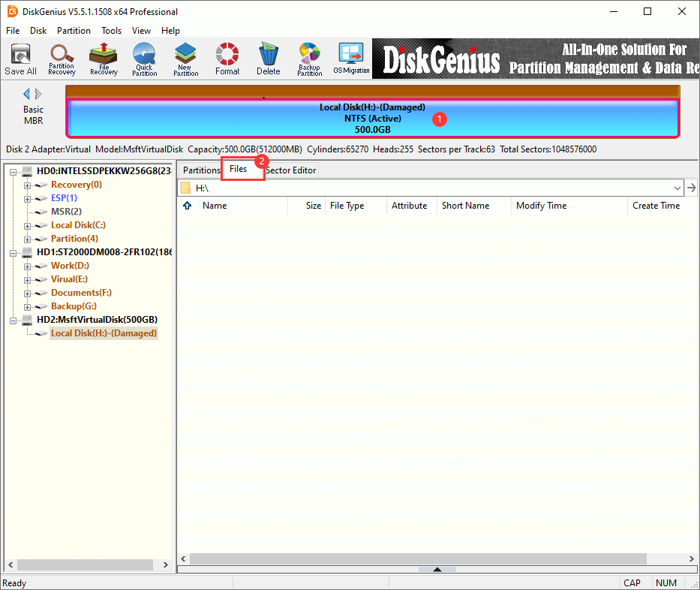The image size is (700, 590).
Task: Click the H:\ path input field
Action: [x=431, y=188]
